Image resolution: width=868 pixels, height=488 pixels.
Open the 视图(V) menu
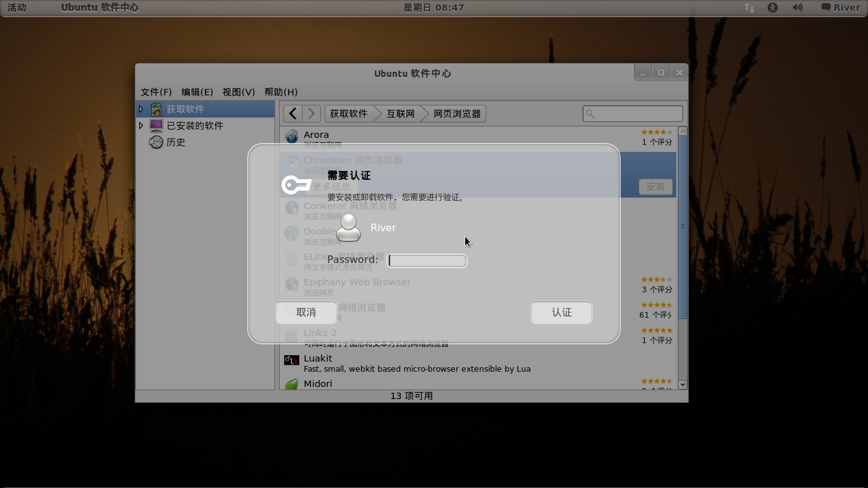click(238, 92)
